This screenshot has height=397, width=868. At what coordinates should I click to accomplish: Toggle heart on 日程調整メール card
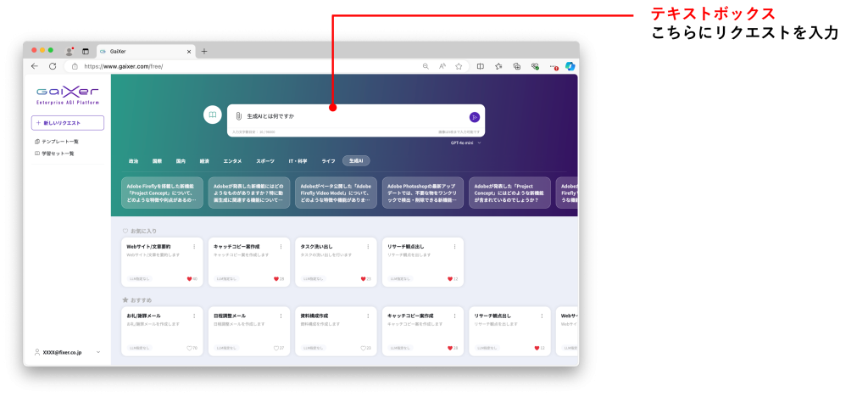pos(275,348)
